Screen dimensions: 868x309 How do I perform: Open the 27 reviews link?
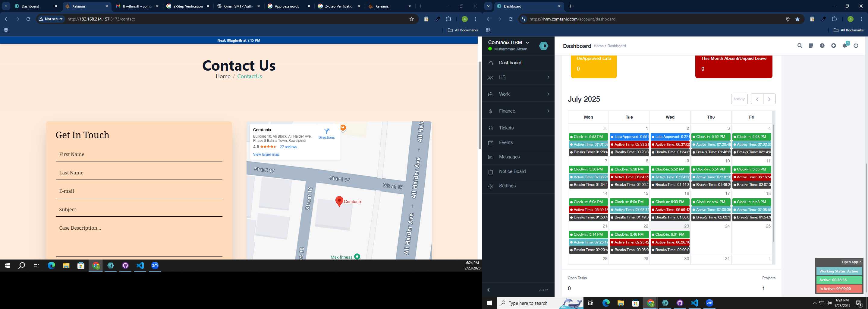point(288,147)
